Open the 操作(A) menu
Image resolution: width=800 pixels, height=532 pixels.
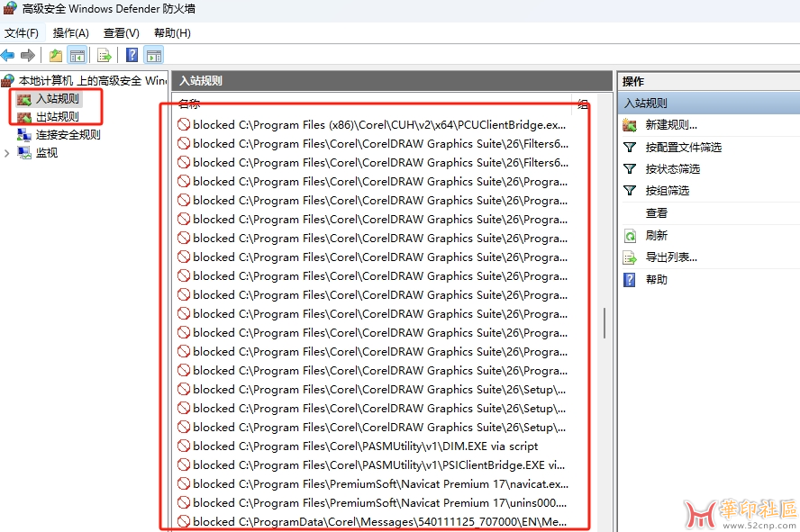pyautogui.click(x=71, y=33)
